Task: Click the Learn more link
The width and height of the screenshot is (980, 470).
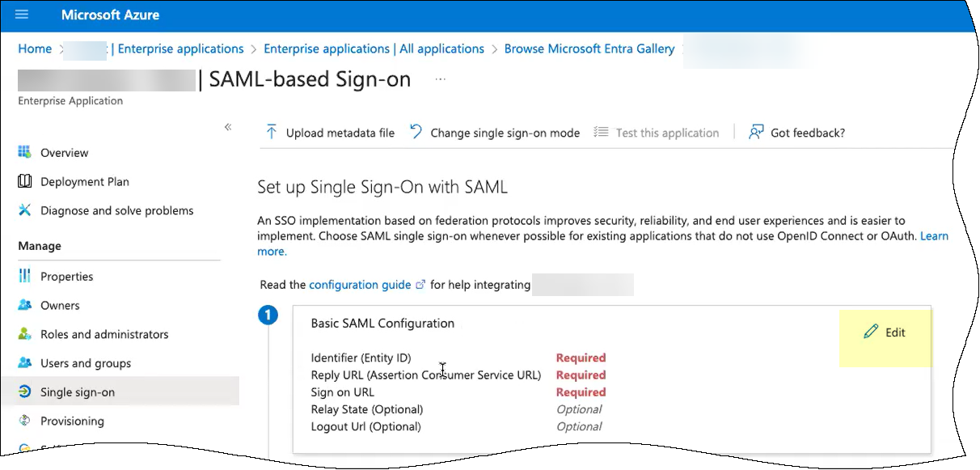Action: [934, 236]
